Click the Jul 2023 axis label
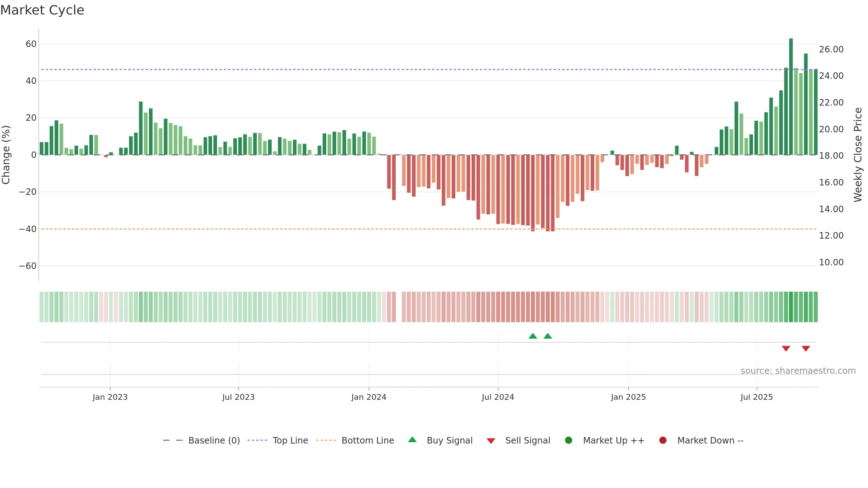The image size is (868, 488). 238,397
